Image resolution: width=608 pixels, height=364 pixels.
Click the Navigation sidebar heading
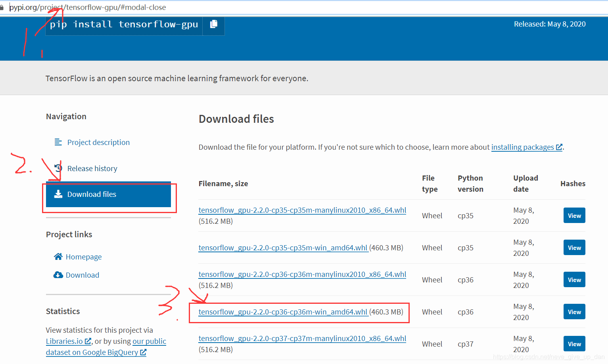click(x=66, y=116)
